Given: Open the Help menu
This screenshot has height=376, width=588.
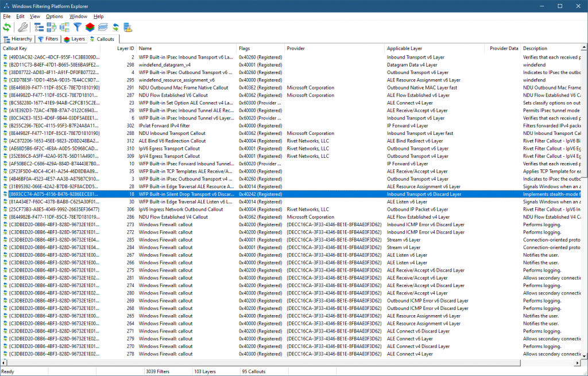Looking at the screenshot, I should 99,17.
